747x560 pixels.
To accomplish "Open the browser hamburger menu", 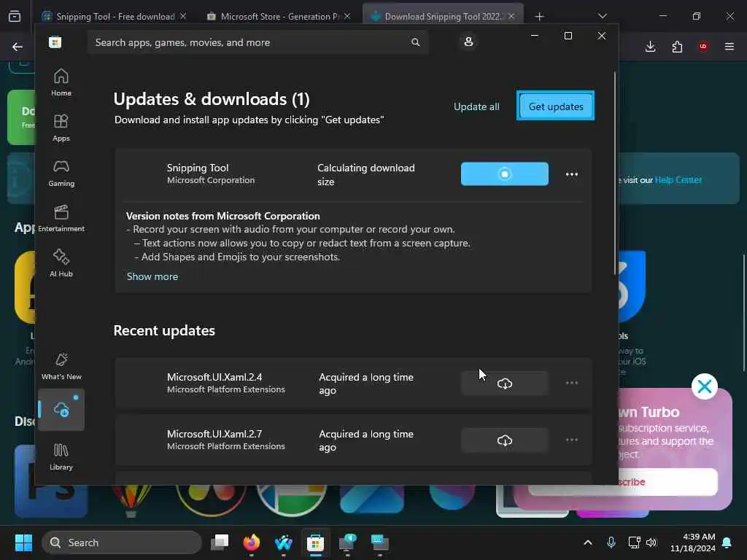I will pyautogui.click(x=729, y=47).
